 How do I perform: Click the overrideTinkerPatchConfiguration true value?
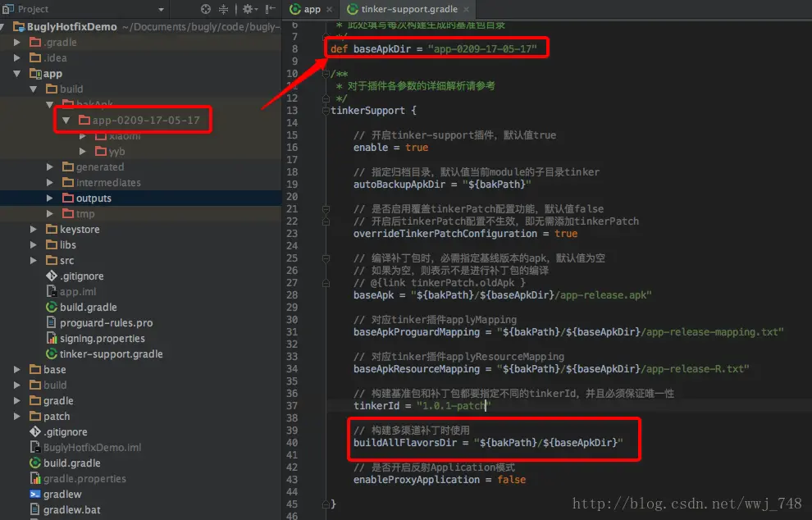pos(565,234)
